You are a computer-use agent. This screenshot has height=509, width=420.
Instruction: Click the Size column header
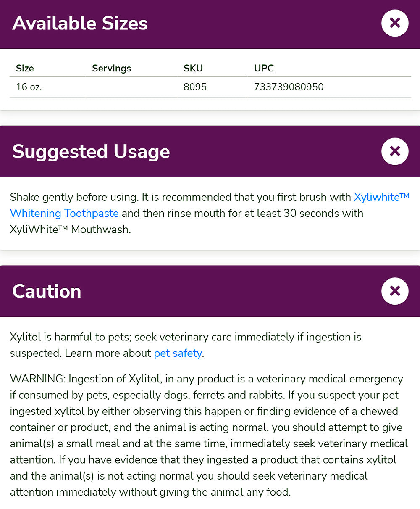(x=25, y=68)
